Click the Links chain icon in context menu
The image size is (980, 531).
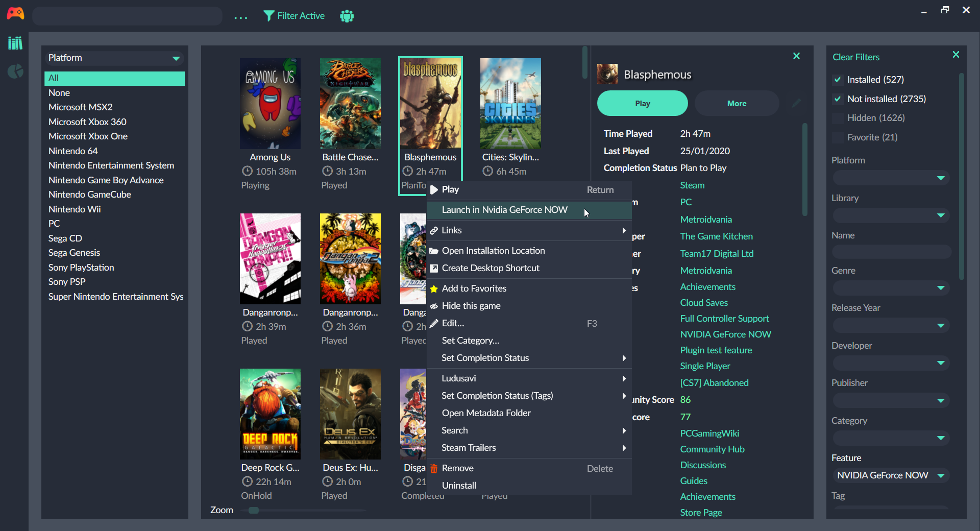[x=434, y=231]
